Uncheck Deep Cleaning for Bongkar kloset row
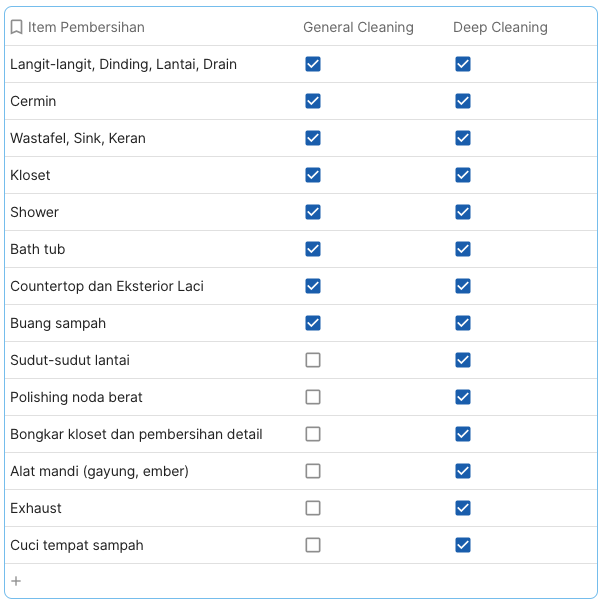 coord(463,434)
